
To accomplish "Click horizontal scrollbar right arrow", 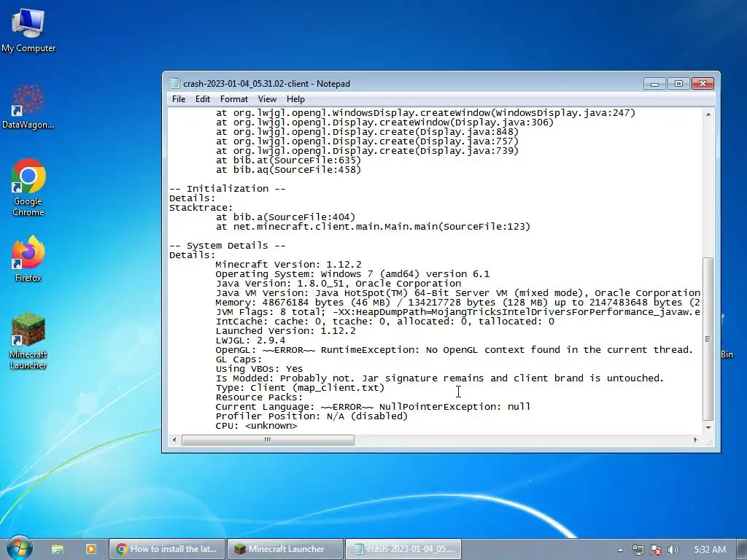I will [x=695, y=440].
